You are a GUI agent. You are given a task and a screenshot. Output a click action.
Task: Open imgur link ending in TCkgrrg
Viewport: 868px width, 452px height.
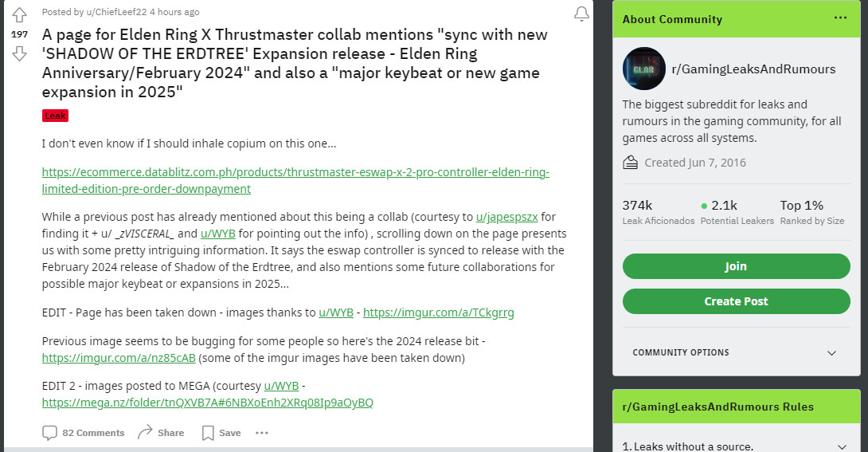(x=438, y=312)
